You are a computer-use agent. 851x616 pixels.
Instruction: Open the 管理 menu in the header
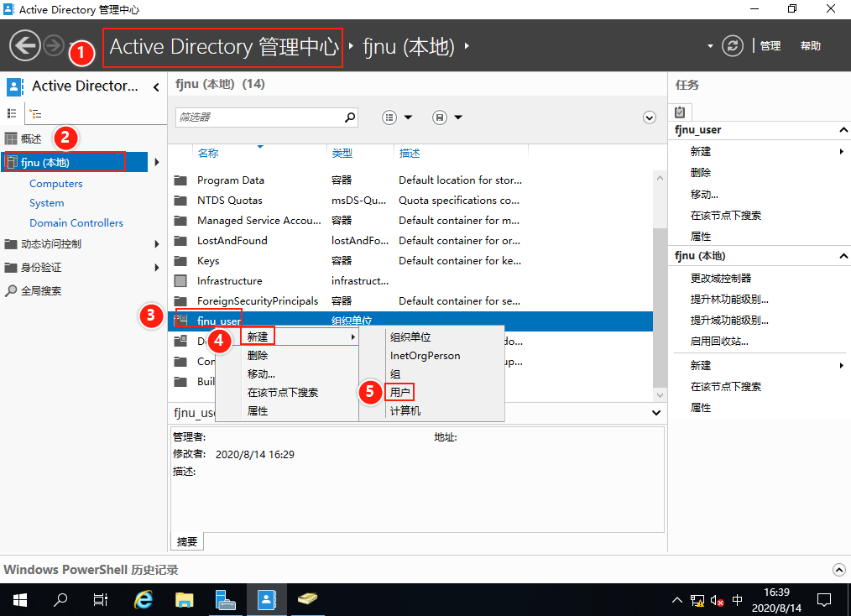coord(770,46)
